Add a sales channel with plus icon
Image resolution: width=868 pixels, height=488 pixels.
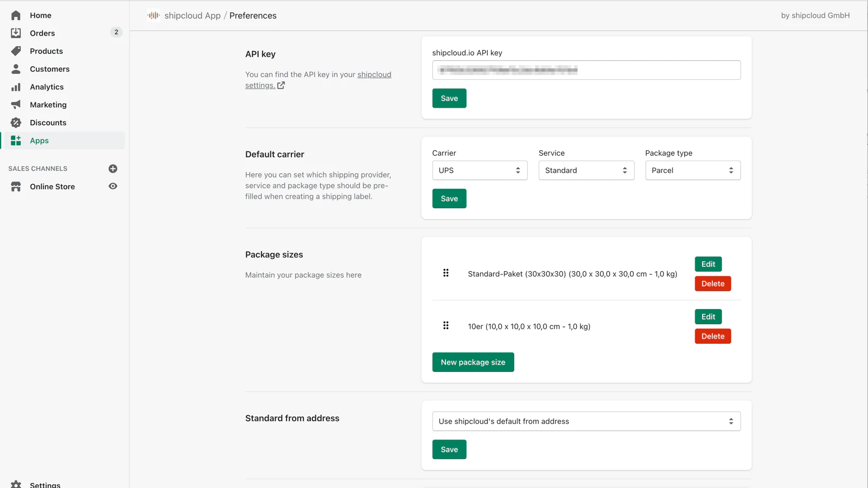point(113,169)
